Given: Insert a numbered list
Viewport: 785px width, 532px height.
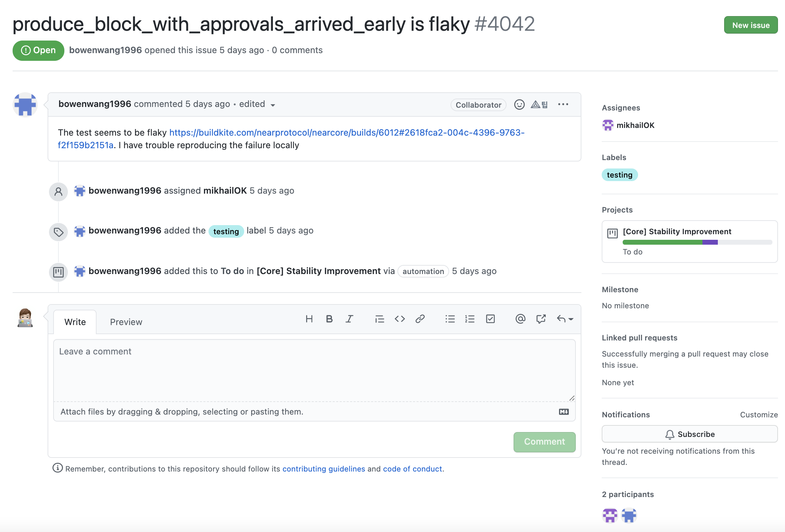Looking at the screenshot, I should (470, 319).
